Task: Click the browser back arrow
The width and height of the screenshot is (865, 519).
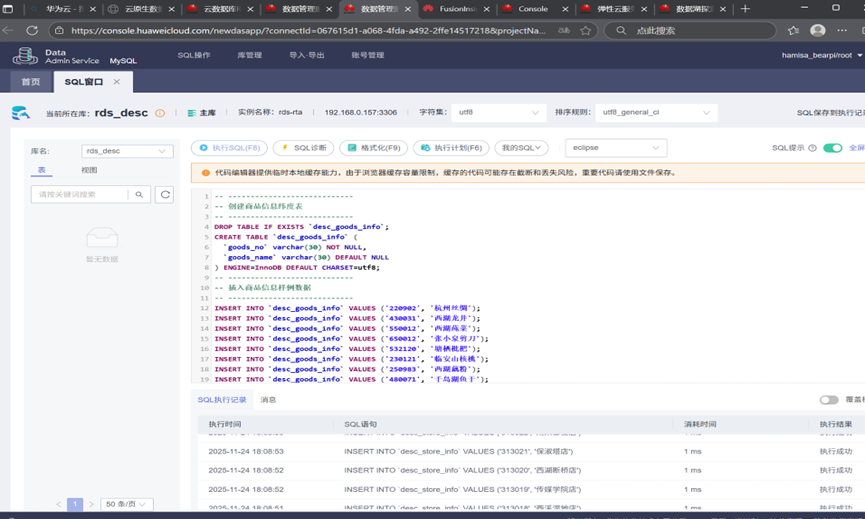Action: [x=8, y=31]
